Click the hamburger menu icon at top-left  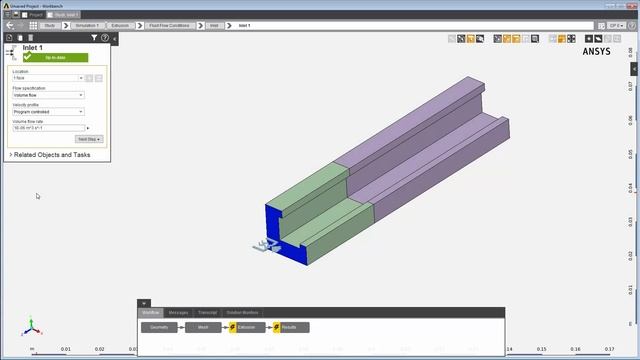[x=7, y=15]
